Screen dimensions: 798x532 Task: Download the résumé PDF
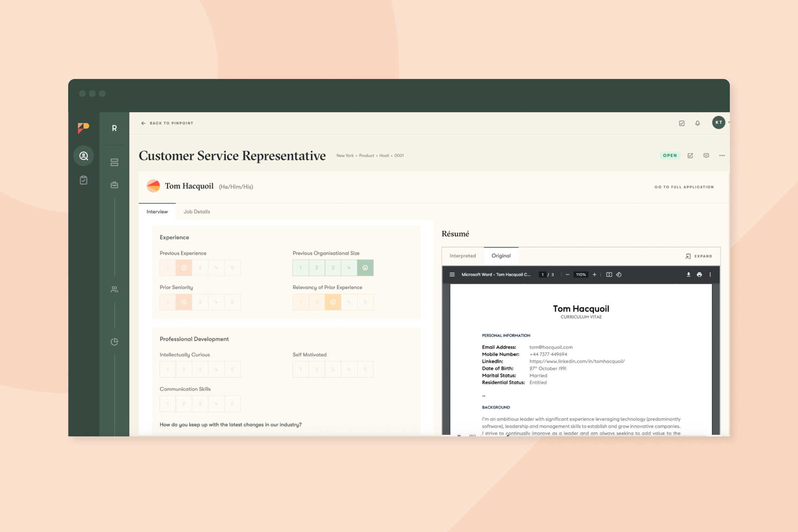click(x=688, y=275)
